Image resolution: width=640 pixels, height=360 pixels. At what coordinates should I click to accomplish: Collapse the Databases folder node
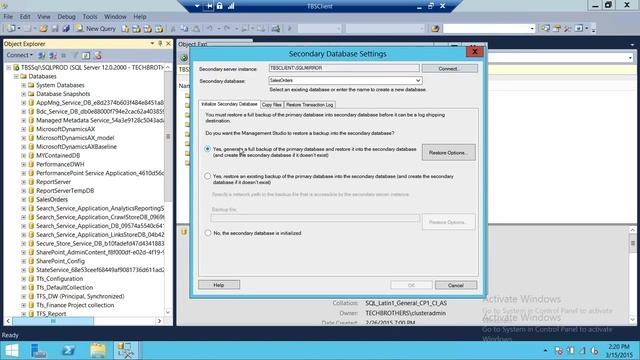16,76
